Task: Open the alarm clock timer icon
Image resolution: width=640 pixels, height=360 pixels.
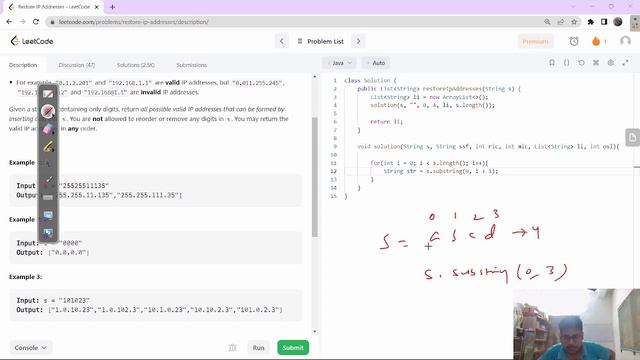Action: [574, 41]
